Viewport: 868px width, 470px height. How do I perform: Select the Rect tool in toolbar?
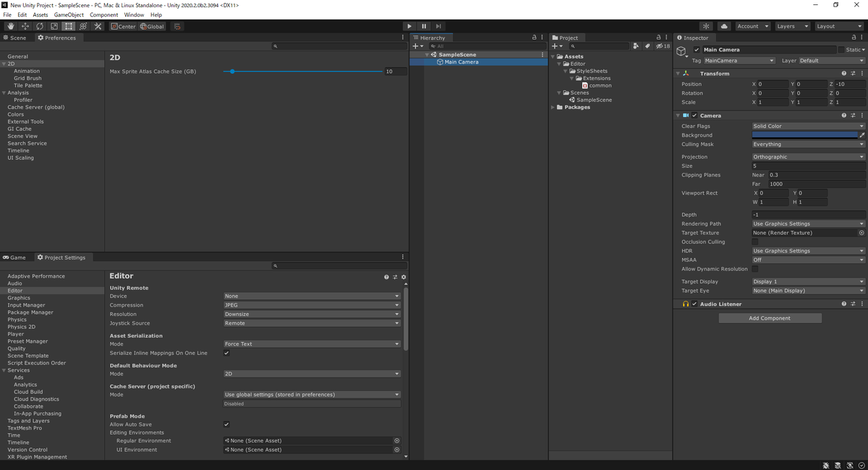click(69, 26)
